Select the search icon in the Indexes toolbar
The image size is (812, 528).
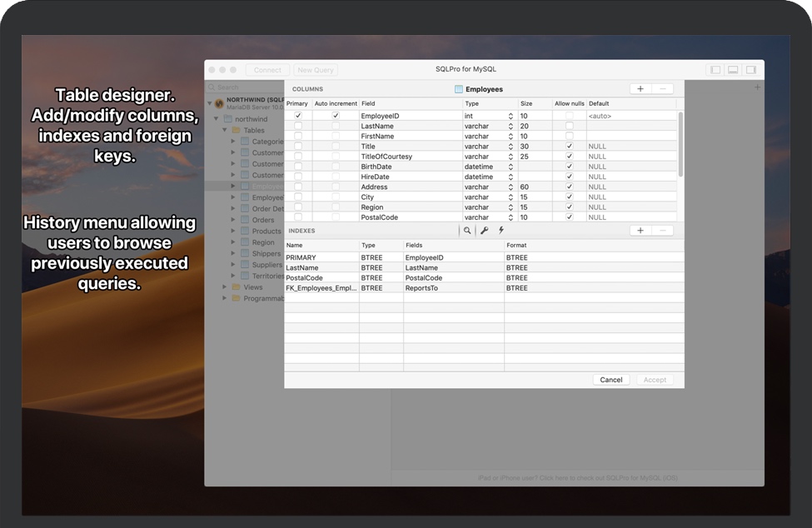coord(466,231)
